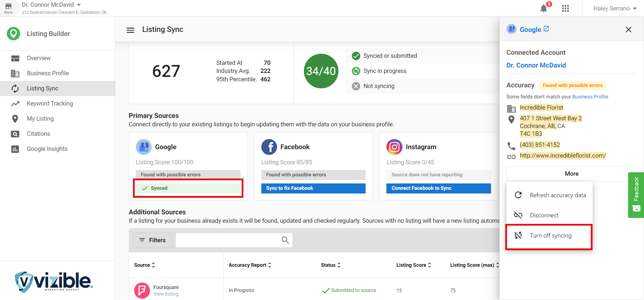
Task: Click the Feedback side tab
Action: point(636,195)
